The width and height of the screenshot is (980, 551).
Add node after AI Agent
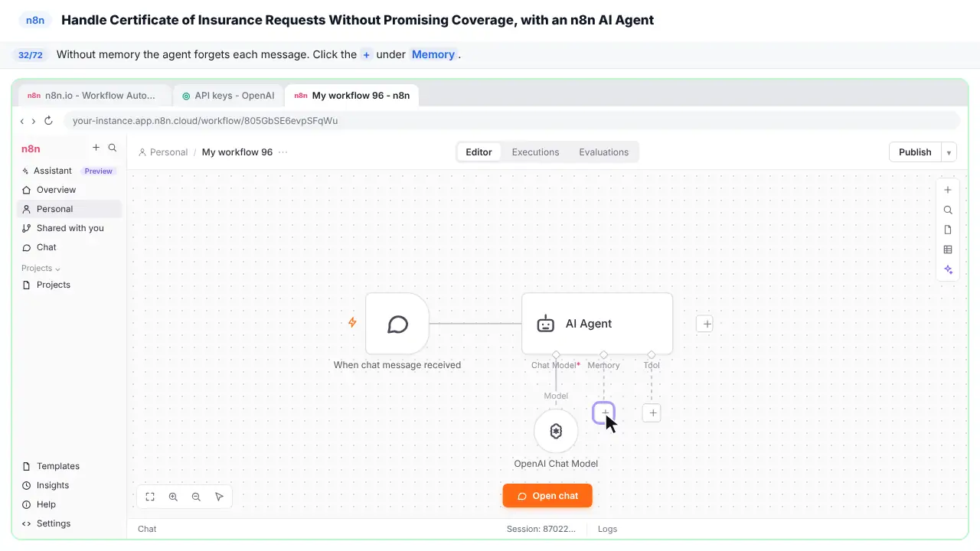707,324
